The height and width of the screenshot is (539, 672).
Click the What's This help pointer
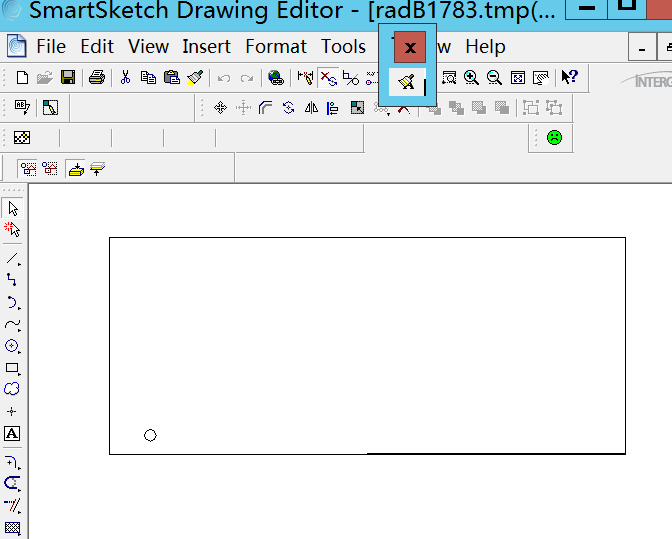coord(570,77)
